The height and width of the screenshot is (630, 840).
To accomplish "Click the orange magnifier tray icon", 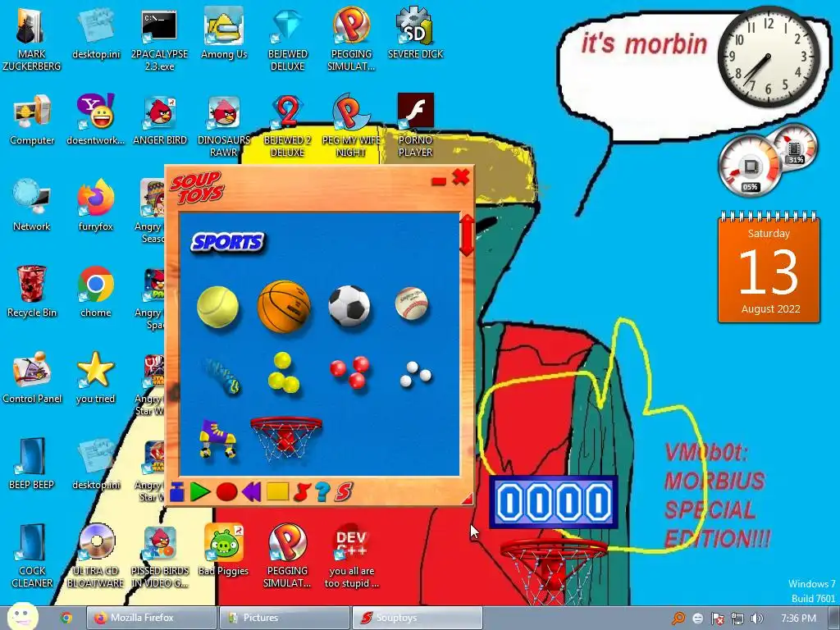I will click(678, 619).
